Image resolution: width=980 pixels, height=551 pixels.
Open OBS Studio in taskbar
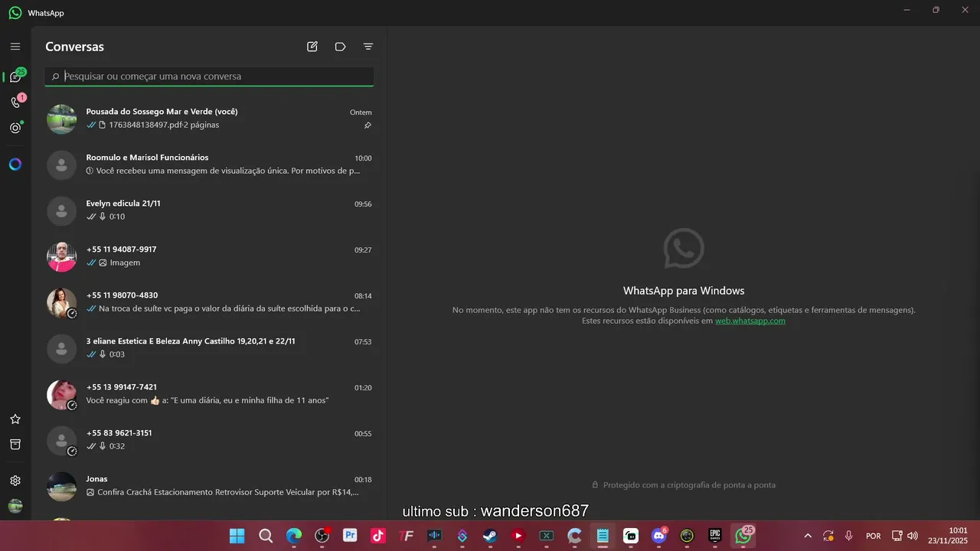[x=322, y=536]
